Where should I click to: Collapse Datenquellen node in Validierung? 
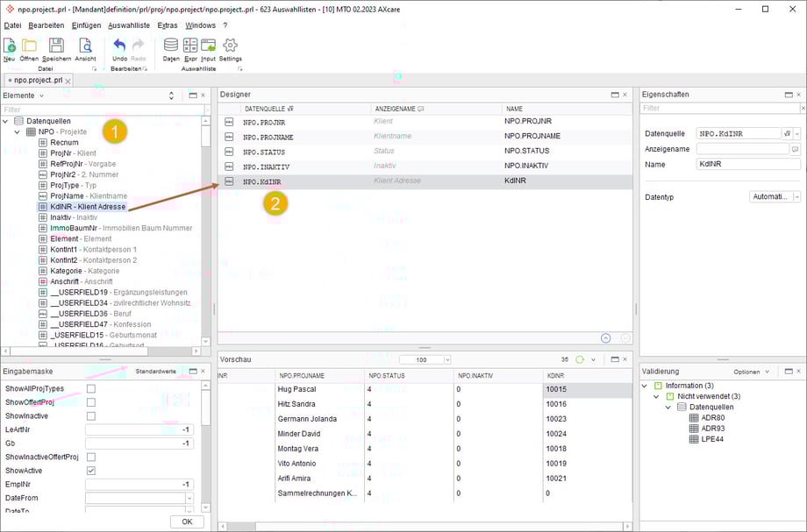point(668,407)
